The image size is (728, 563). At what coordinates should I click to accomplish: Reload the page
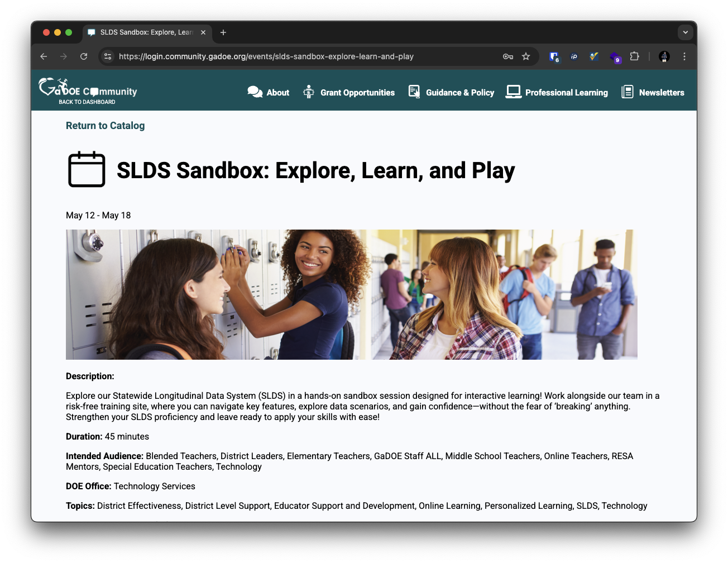pyautogui.click(x=84, y=56)
